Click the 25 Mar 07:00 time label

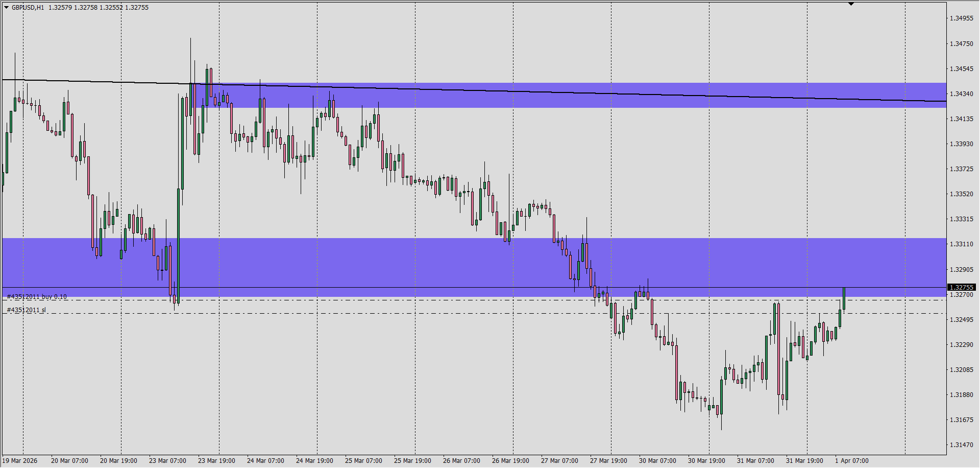click(x=363, y=461)
